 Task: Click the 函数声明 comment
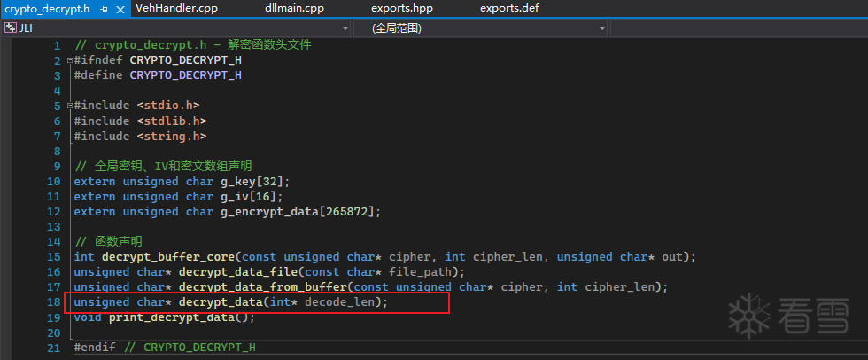coord(108,241)
